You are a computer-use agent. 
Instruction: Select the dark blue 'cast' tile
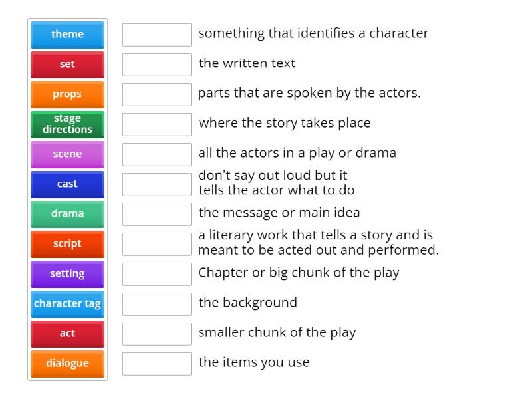coord(66,184)
